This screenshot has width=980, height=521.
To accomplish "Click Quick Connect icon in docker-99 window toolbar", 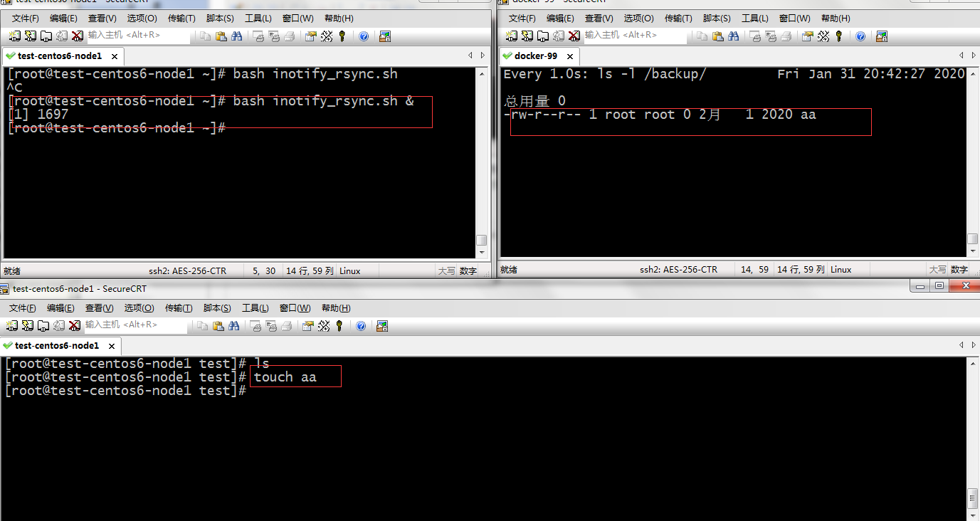I will pos(527,36).
